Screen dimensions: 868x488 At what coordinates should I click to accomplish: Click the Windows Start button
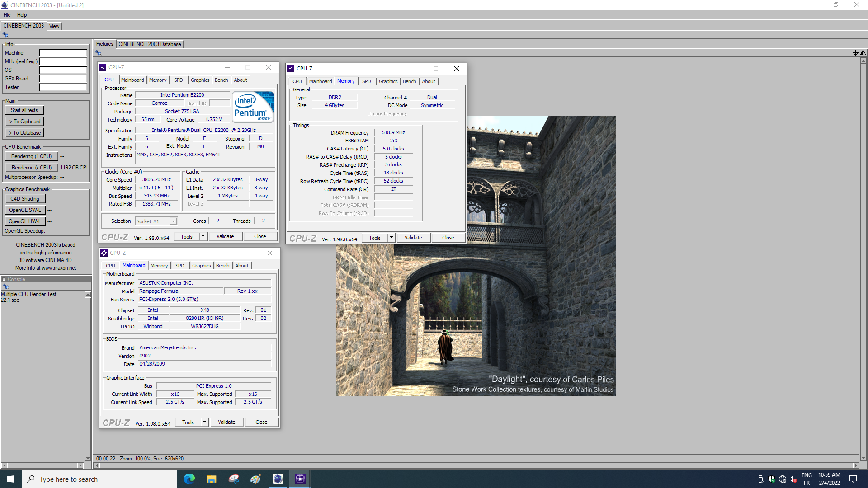(x=11, y=479)
